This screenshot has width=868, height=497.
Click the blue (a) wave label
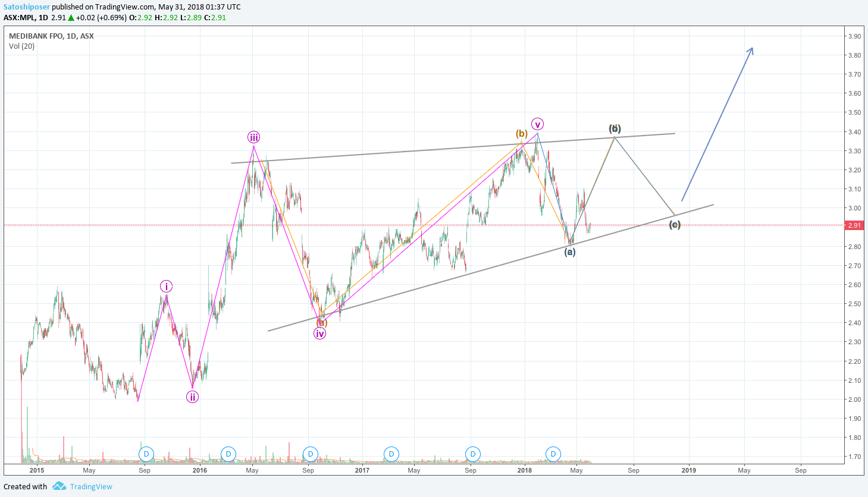[x=570, y=252]
